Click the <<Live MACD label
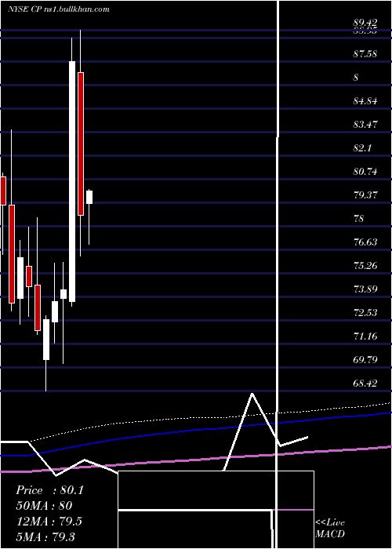 pos(330,529)
